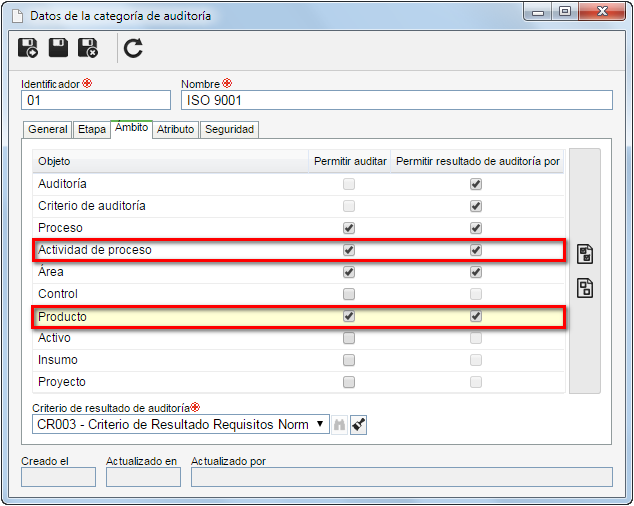Click the Nombre input field
Viewport: 634px width, 506px height.
coord(397,100)
